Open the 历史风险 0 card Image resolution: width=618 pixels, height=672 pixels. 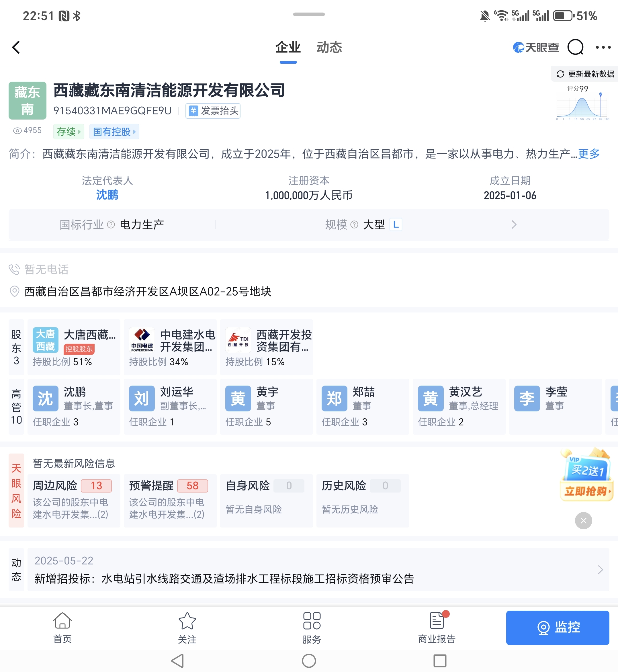pos(363,501)
